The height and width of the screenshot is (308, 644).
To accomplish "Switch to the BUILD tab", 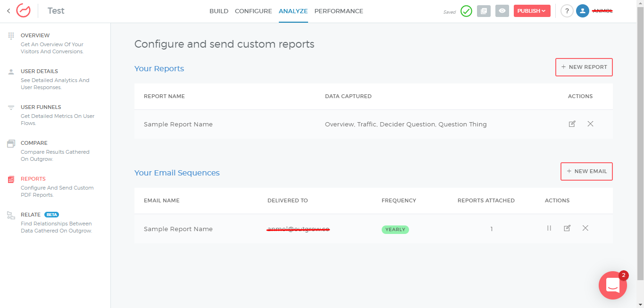I will point(219,11).
